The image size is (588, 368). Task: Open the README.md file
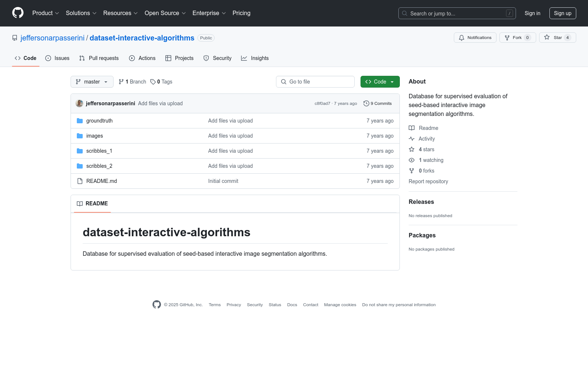click(101, 181)
